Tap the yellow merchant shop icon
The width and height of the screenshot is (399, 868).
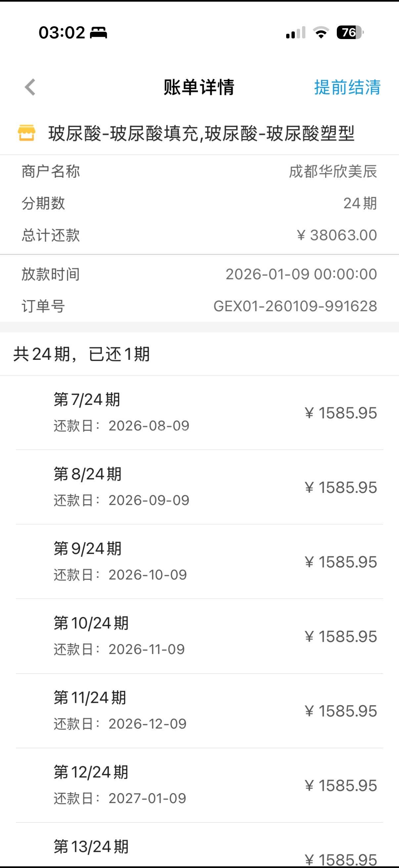pos(26,133)
